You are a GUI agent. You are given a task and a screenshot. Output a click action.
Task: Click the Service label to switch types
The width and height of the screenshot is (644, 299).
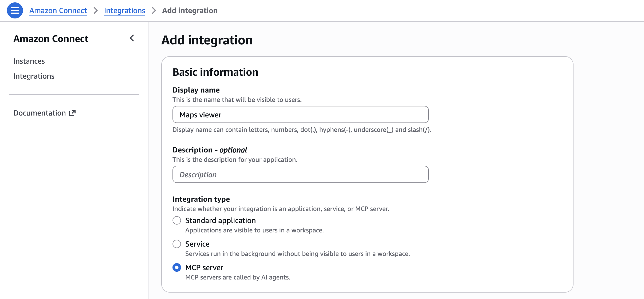point(197,244)
